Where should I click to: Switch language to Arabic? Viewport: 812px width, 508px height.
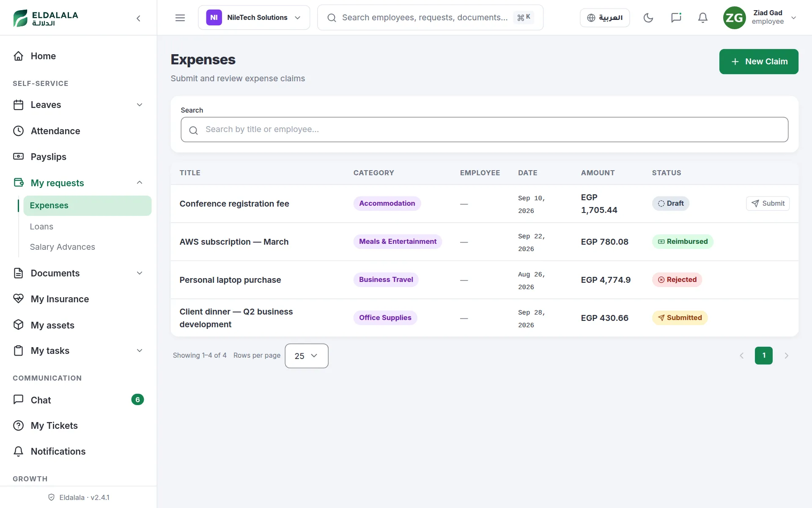[x=605, y=18]
